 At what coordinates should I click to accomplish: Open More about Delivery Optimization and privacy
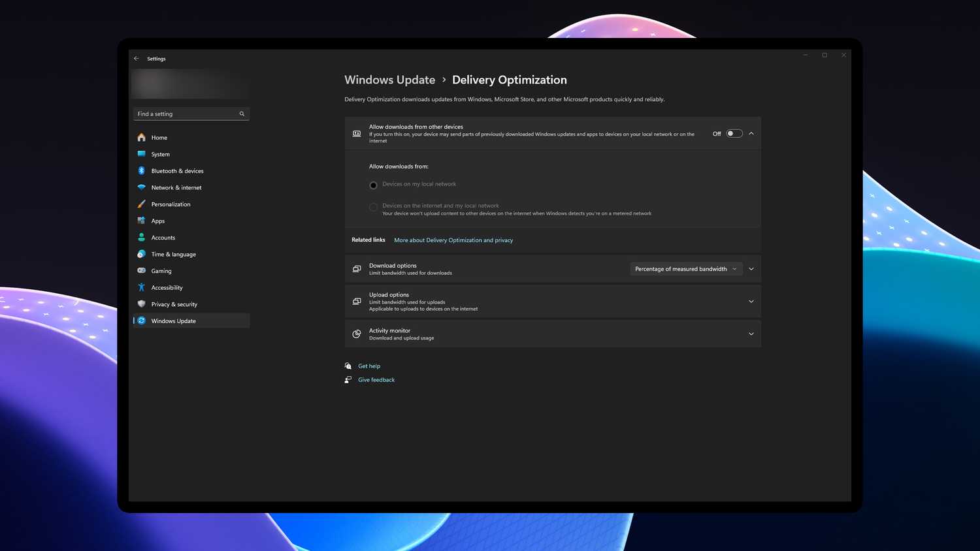pos(453,240)
